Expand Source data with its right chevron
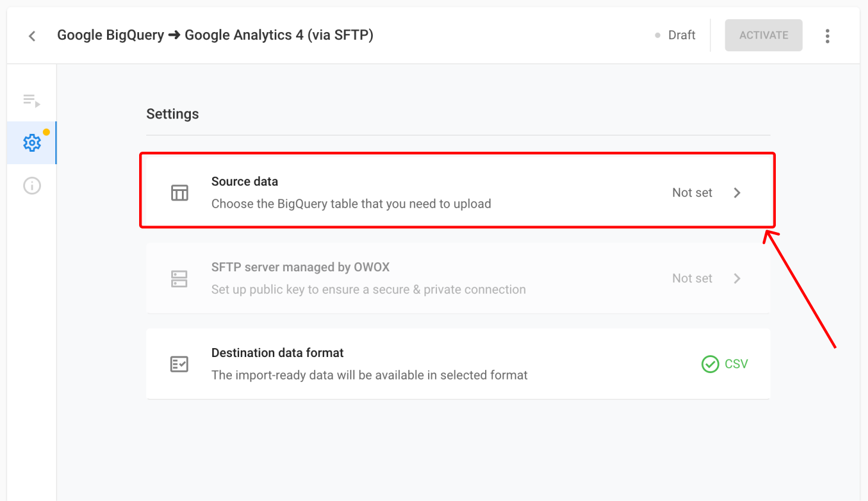Viewport: 868px width, 501px height. 737,193
